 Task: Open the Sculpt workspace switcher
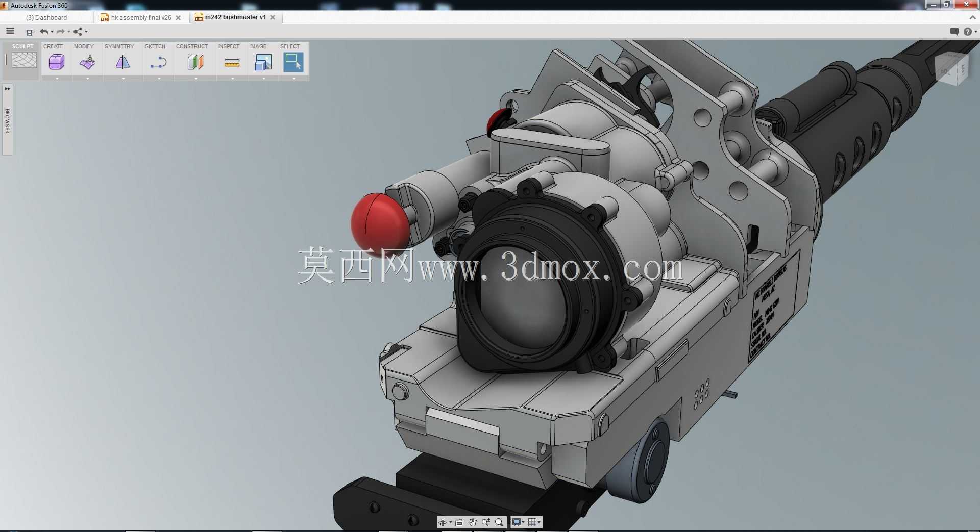point(23,60)
